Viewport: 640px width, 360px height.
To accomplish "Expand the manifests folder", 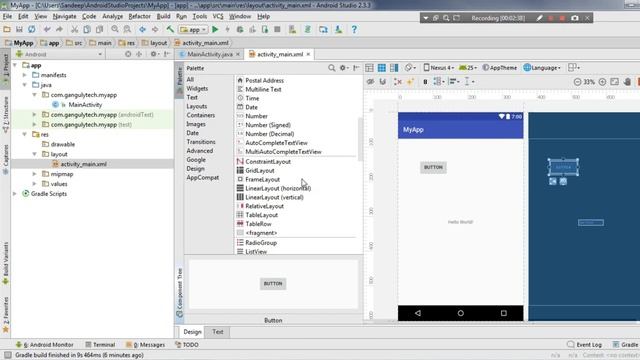I will tap(25, 75).
